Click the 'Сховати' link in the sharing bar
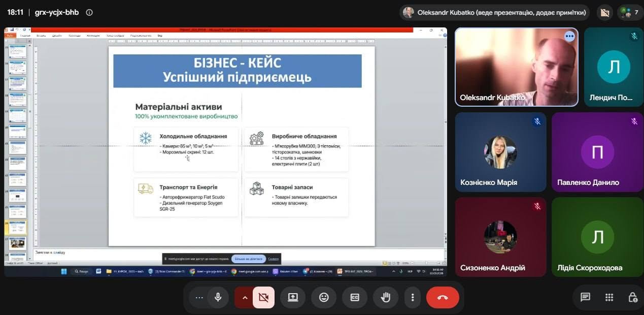 (x=274, y=259)
